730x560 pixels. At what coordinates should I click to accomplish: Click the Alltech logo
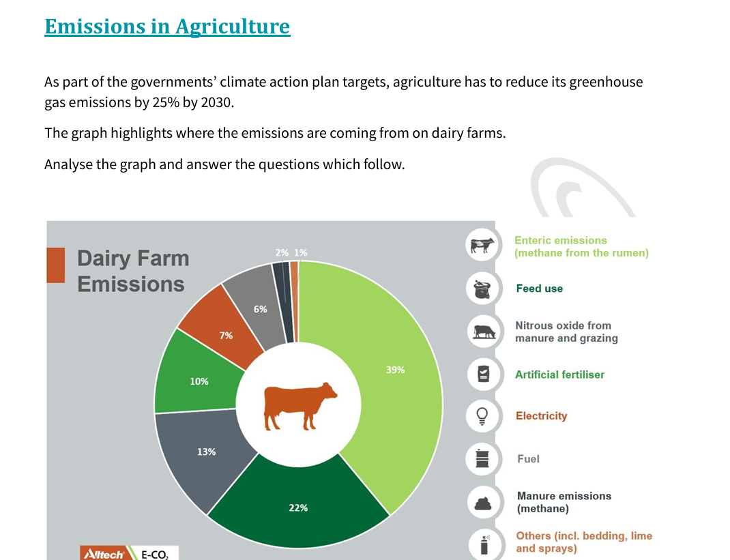(x=103, y=553)
